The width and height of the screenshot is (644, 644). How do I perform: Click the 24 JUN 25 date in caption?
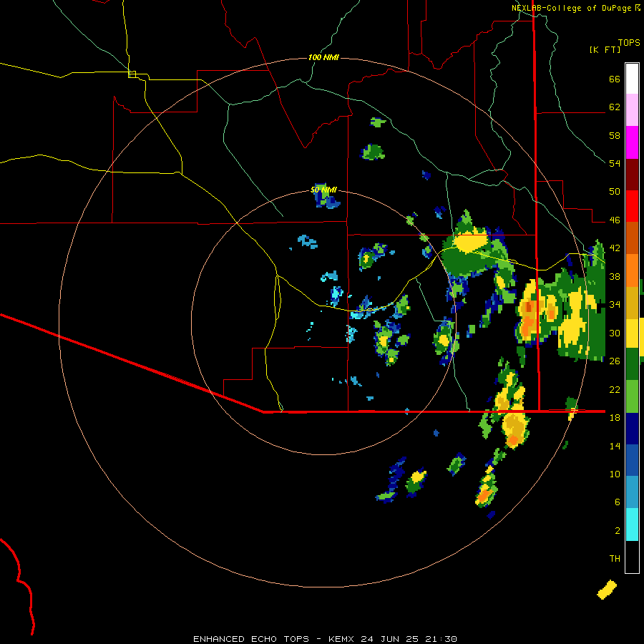pos(390,639)
